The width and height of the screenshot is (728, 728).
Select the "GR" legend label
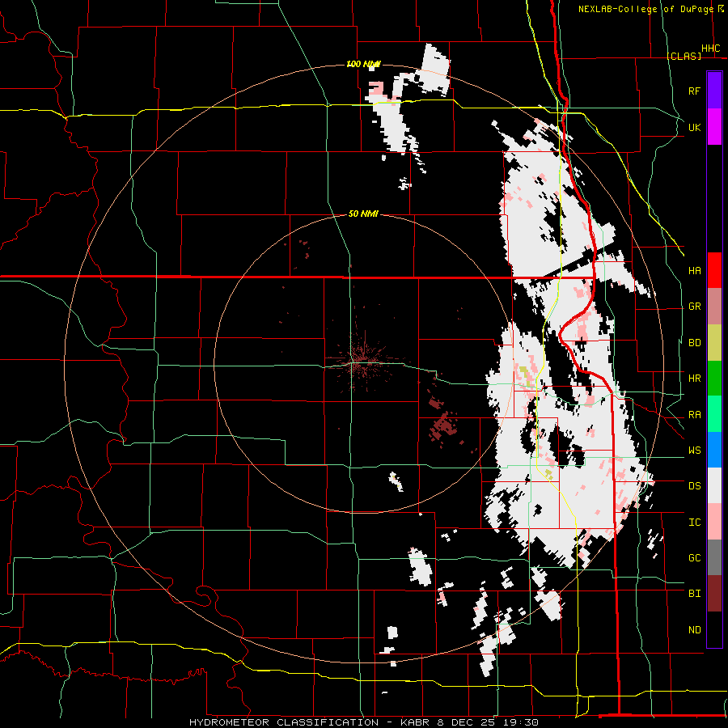694,307
